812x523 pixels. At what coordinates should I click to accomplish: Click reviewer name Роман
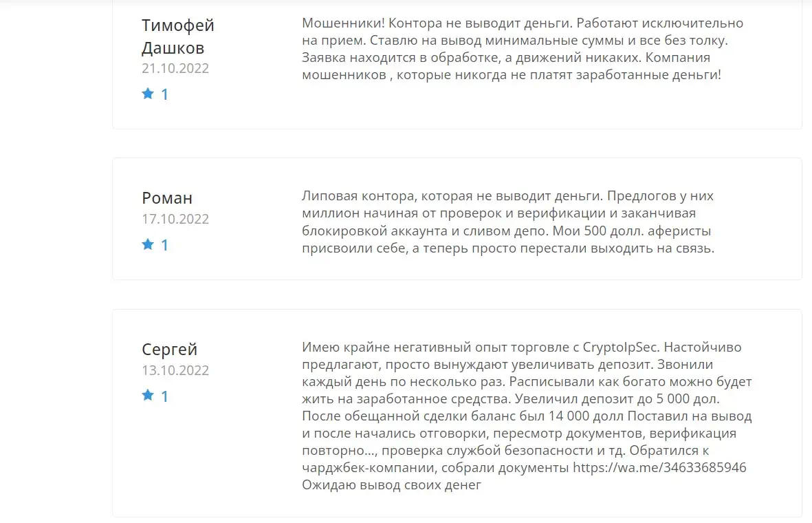[167, 198]
